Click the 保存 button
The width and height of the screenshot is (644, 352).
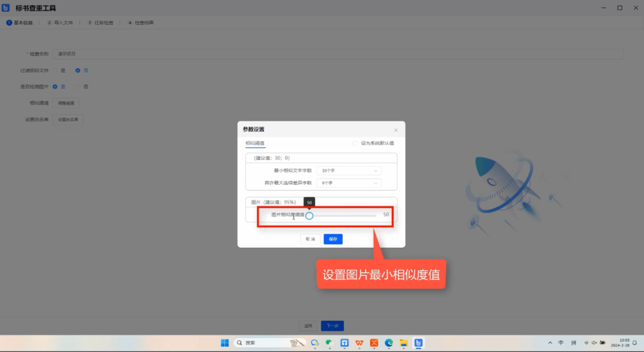pos(333,239)
